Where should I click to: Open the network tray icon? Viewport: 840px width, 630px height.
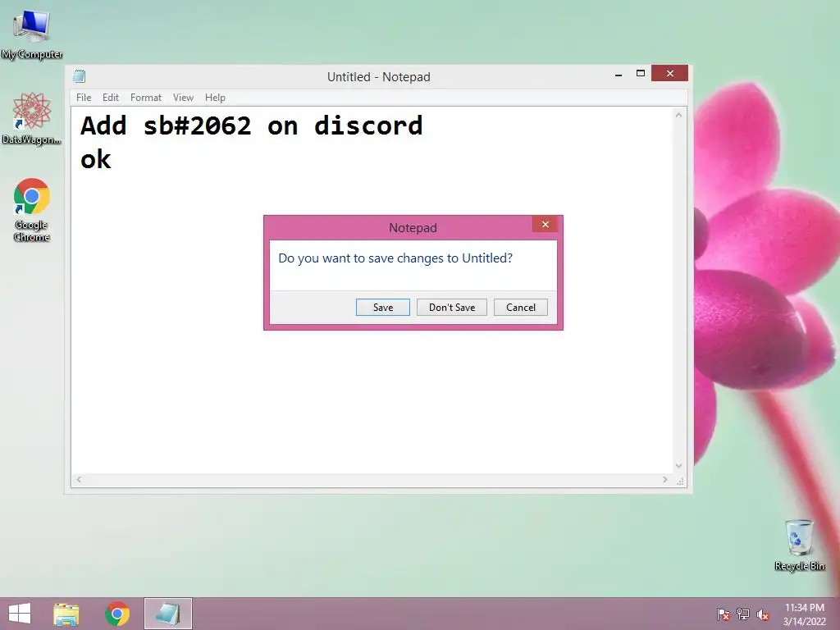pos(743,614)
